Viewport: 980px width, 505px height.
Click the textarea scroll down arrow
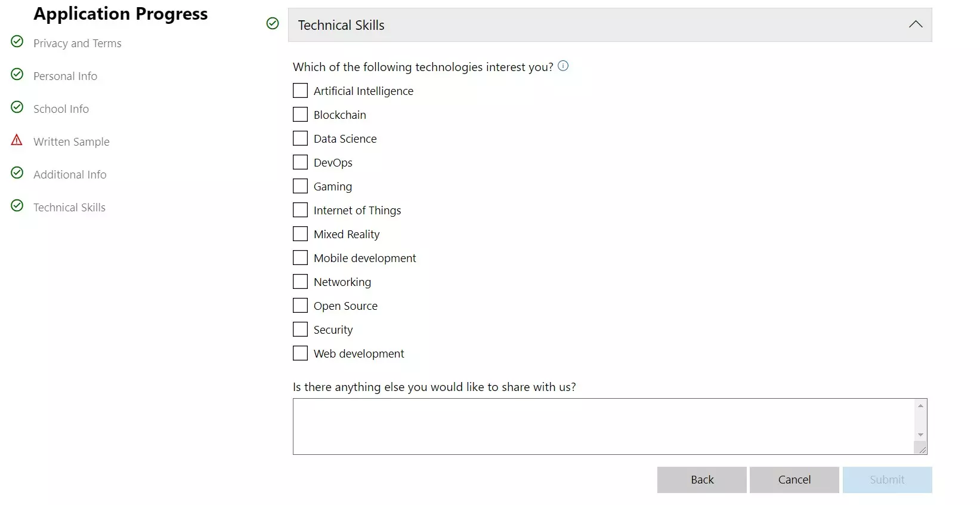point(920,435)
